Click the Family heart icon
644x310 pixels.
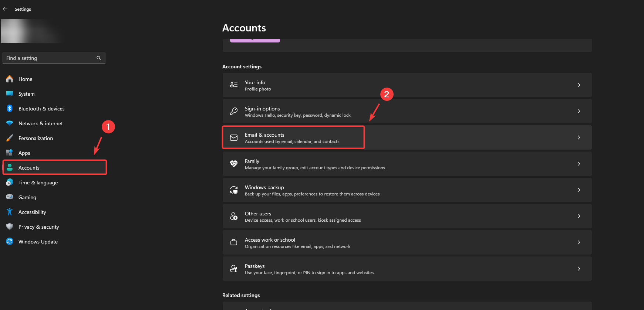(x=234, y=164)
